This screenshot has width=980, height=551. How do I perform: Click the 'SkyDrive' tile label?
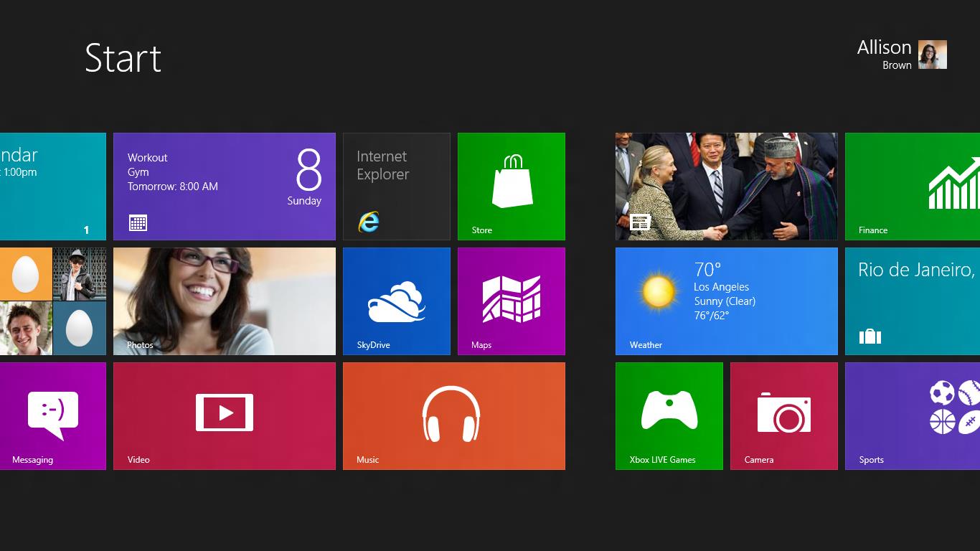(374, 345)
